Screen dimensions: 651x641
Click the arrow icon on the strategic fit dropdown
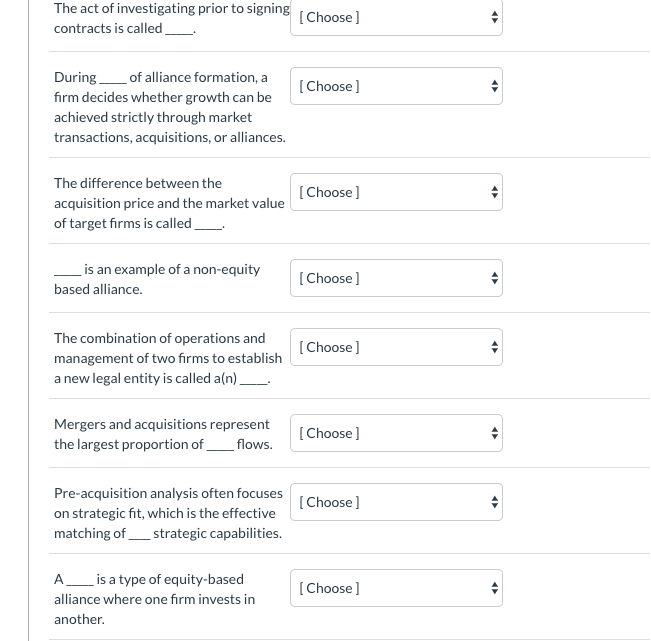492,502
